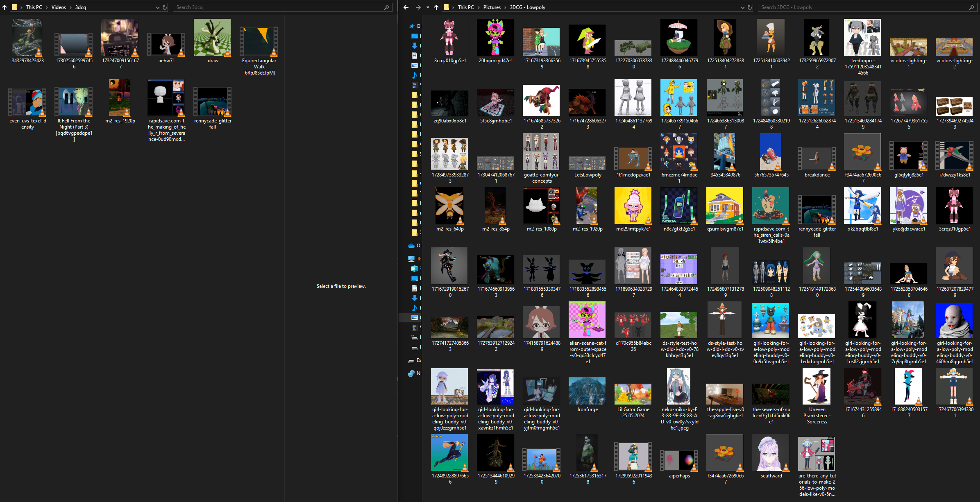Select 345345349876 video file
This screenshot has height=502, width=980.
click(x=725, y=155)
